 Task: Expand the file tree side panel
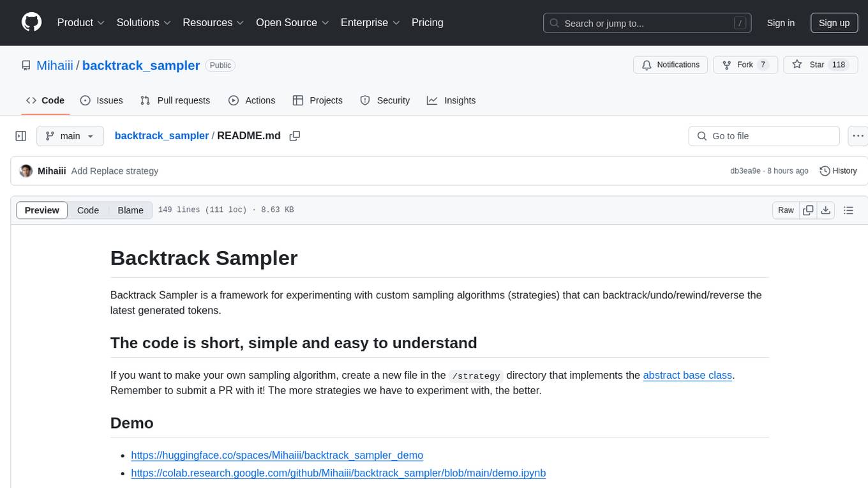click(x=21, y=136)
